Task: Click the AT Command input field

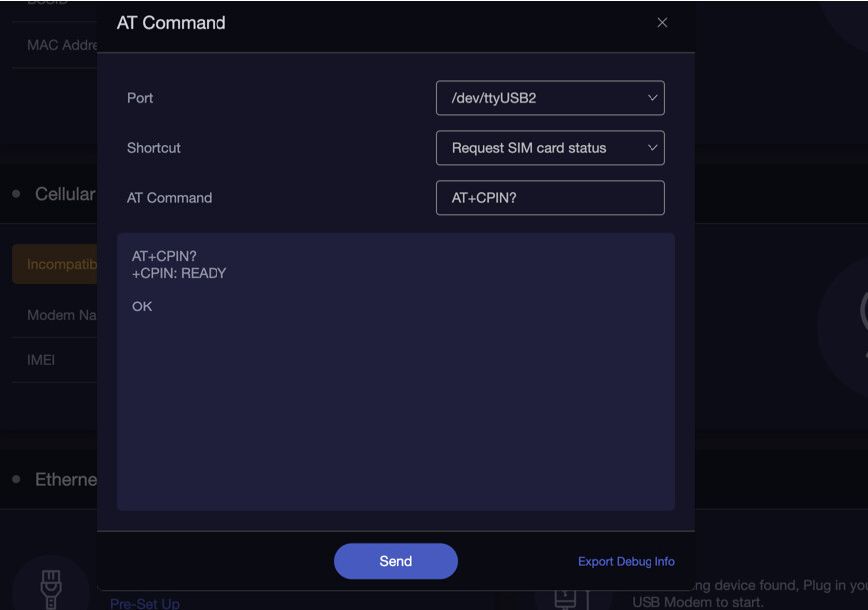Action: (x=551, y=198)
